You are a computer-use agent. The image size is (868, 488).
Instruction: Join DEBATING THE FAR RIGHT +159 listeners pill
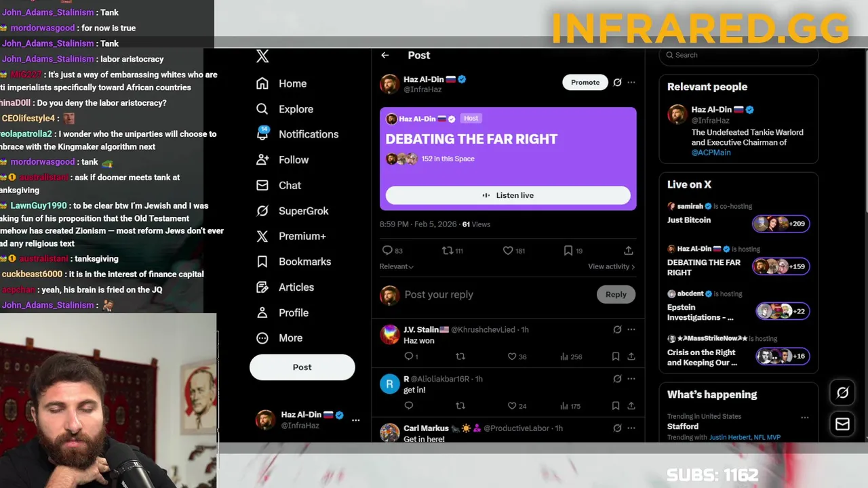(x=781, y=266)
